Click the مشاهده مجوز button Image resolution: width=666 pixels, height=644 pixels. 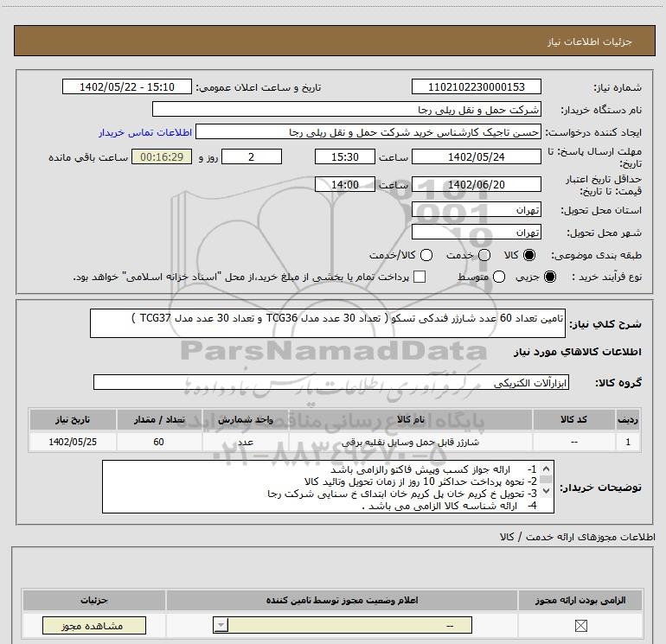point(94,625)
